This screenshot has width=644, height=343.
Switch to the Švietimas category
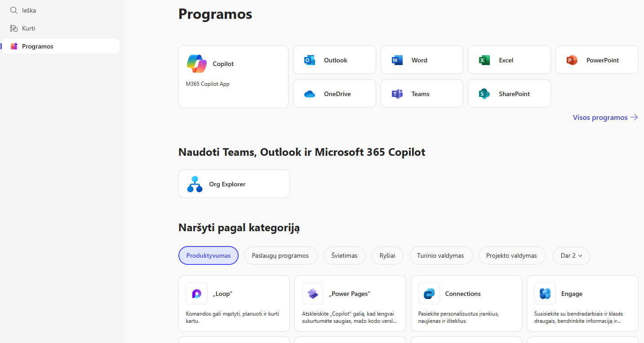pyautogui.click(x=345, y=255)
